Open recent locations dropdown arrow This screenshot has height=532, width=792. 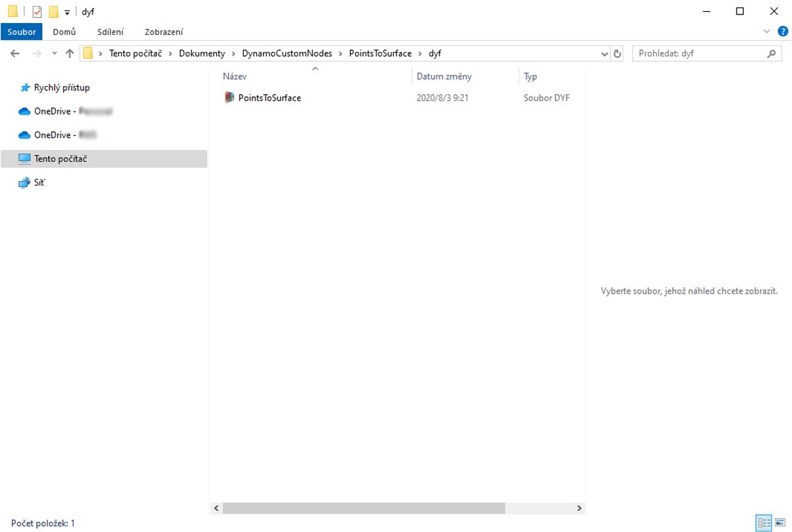tap(54, 54)
